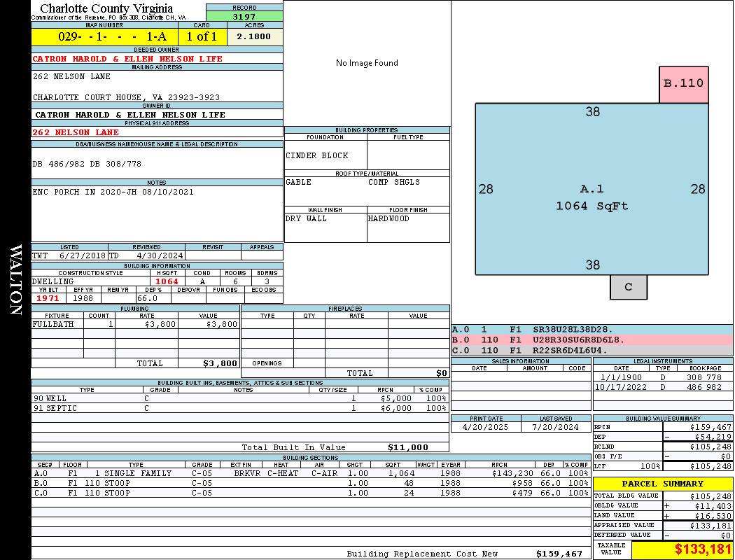Select the A.0 Single Family building row
Image resolution: width=735 pixels, height=560 pixels.
(310, 473)
